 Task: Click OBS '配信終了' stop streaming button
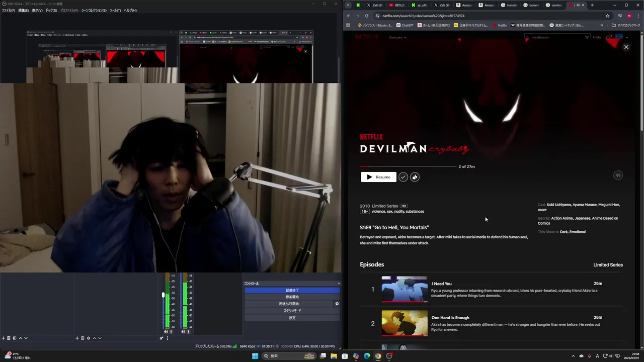click(292, 290)
